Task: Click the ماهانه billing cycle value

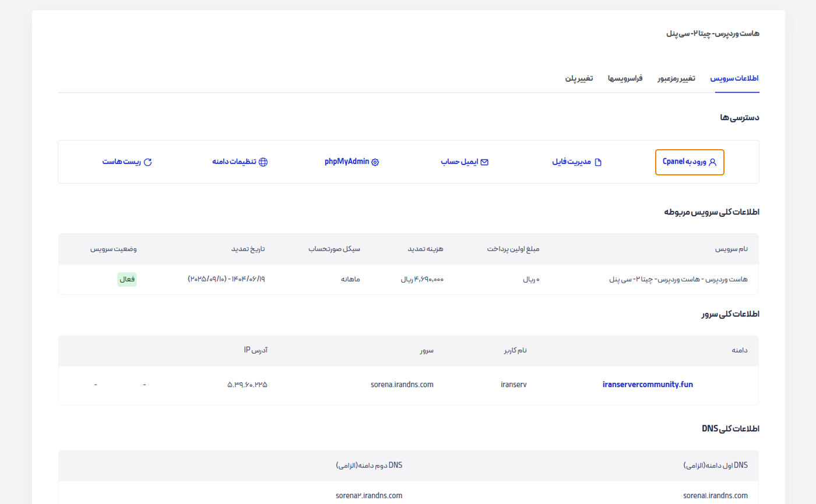Action: pos(350,279)
